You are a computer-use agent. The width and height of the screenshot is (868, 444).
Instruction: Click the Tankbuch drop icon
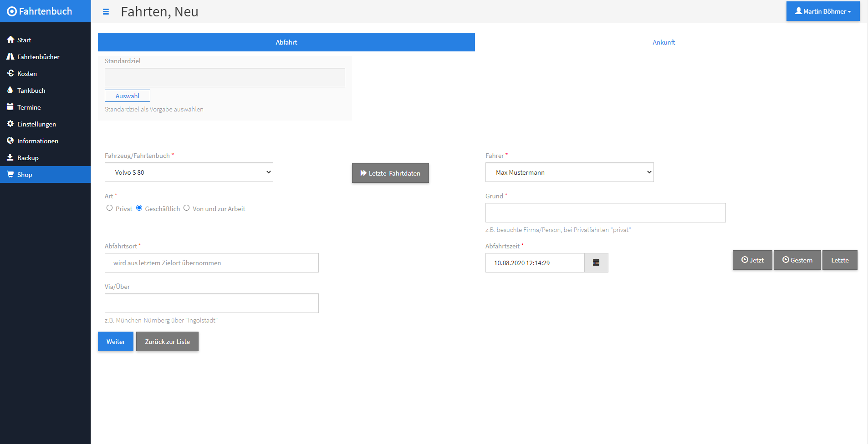(10, 90)
